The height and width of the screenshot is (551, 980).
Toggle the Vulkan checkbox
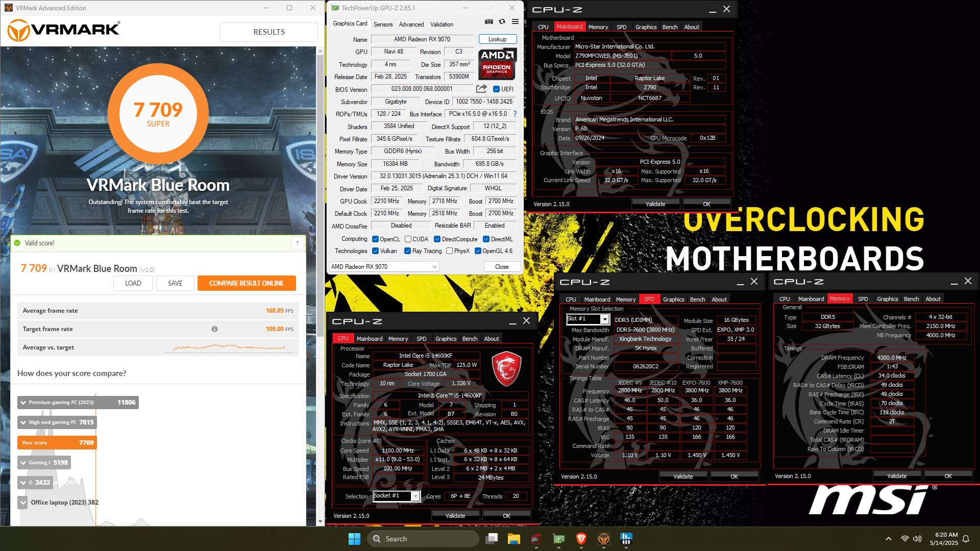375,251
